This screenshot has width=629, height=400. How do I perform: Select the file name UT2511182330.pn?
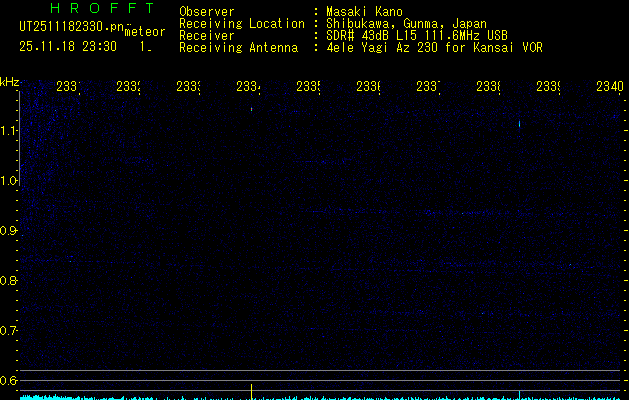[71, 27]
